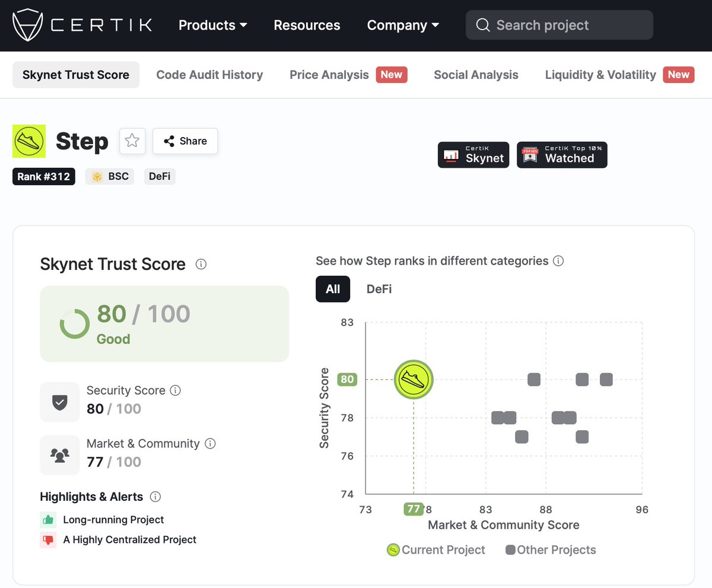Viewport: 712px width, 588px height.
Task: Click the green 77 axis label
Action: click(x=414, y=509)
